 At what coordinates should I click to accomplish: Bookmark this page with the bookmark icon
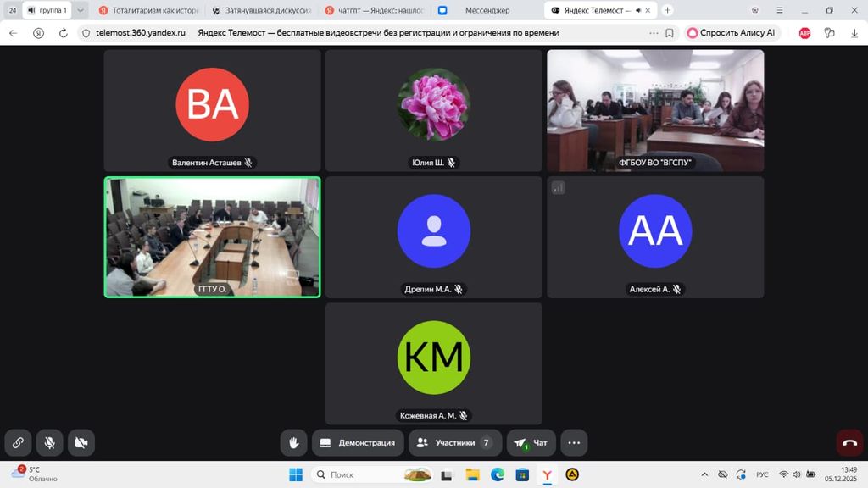pyautogui.click(x=670, y=33)
